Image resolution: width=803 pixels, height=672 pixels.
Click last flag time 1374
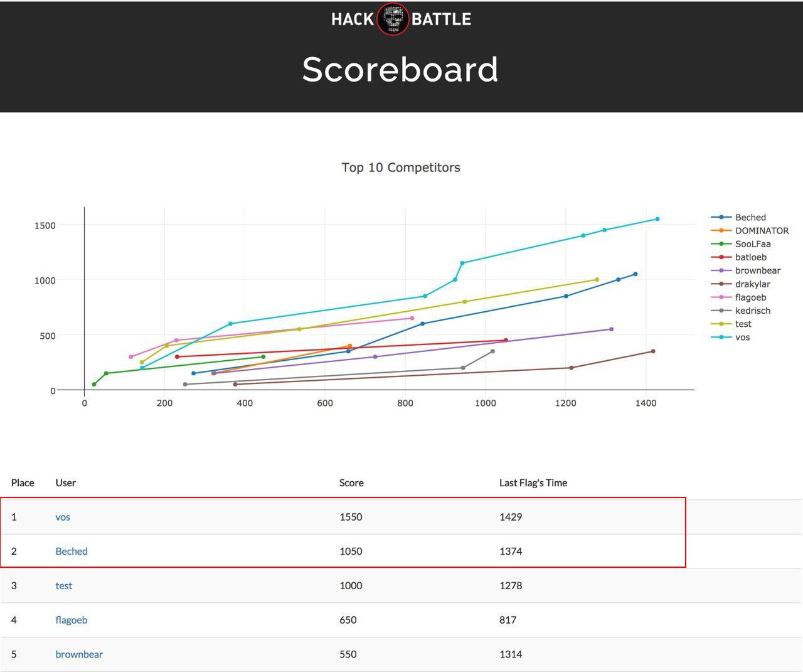point(511,552)
